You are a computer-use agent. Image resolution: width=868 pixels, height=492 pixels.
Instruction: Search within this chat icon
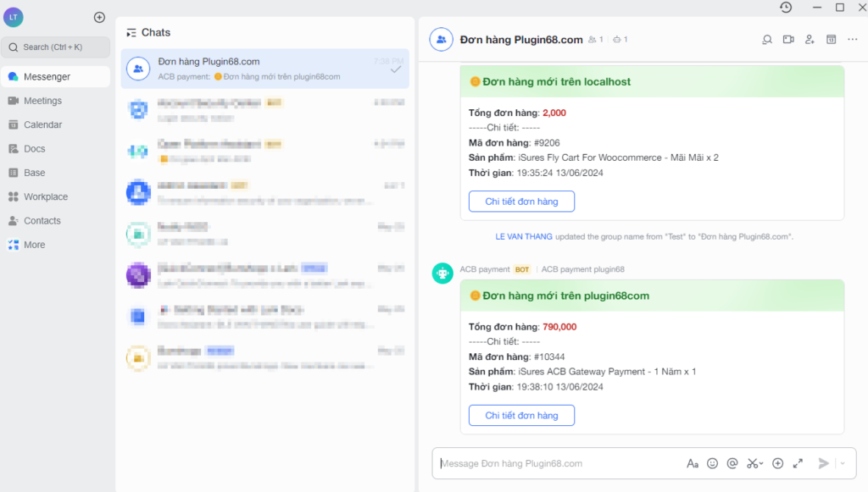[767, 39]
